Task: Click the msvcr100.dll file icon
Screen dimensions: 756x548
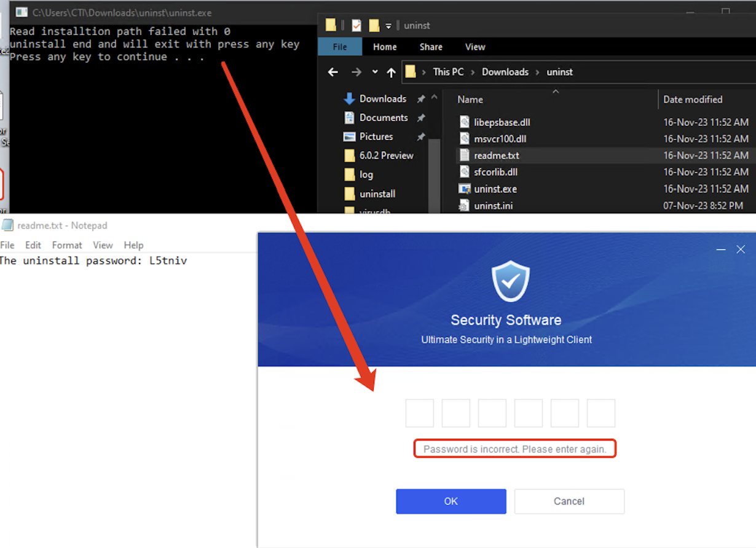Action: pos(465,139)
